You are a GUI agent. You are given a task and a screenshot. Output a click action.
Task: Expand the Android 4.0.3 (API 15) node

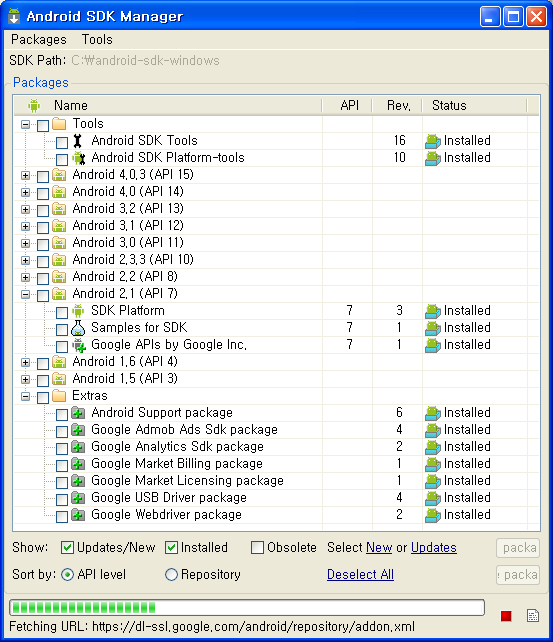(x=25, y=176)
